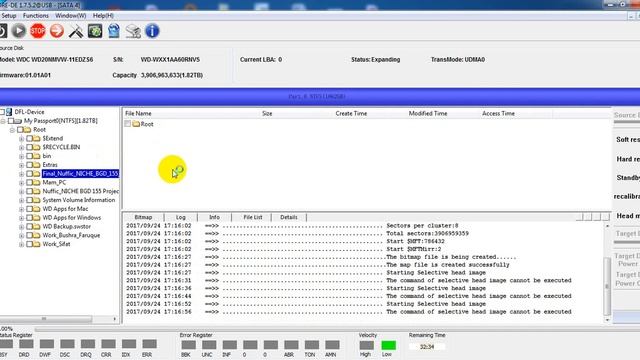This screenshot has height=360, width=640.
Task: Click the $Extend folder icon
Action: tap(37, 138)
